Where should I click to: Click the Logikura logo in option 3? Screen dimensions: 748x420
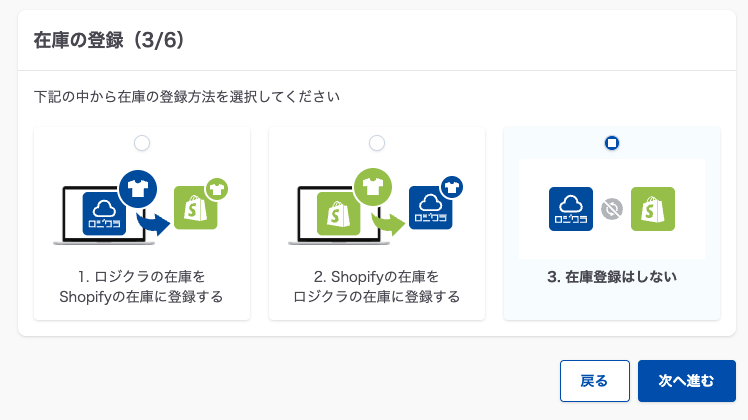[571, 209]
